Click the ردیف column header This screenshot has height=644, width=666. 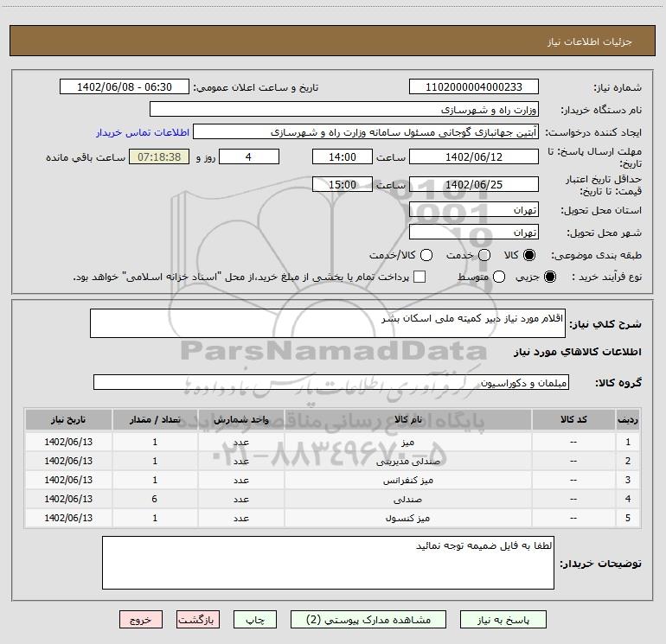point(628,420)
